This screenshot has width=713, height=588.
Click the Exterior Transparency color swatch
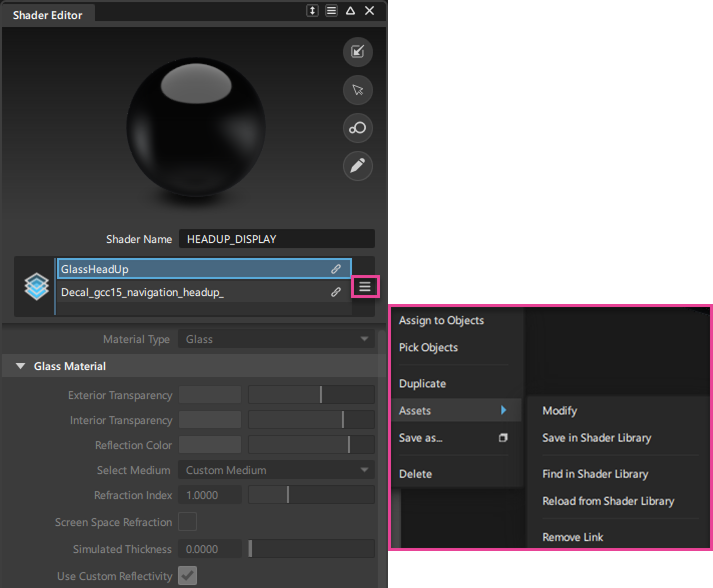point(210,395)
